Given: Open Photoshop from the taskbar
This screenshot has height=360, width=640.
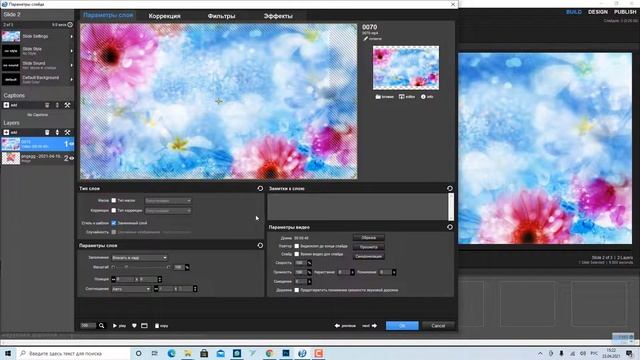Looking at the screenshot, I should (x=286, y=353).
